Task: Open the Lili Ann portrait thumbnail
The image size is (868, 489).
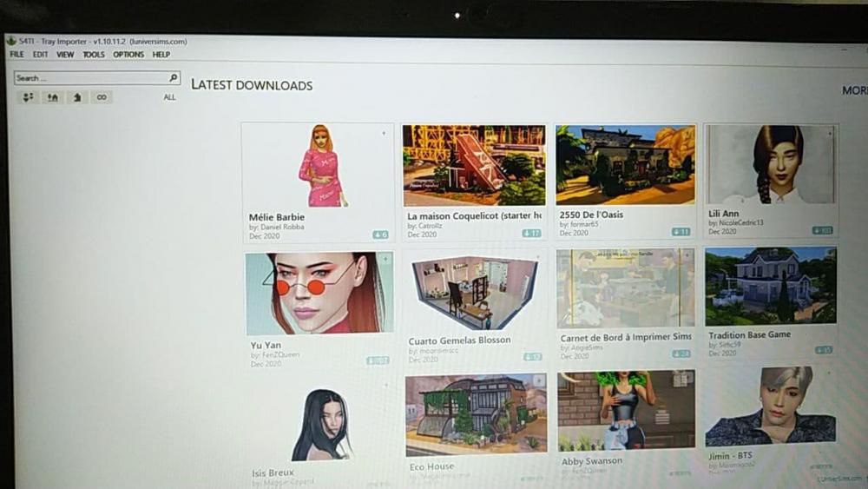Action: point(771,164)
